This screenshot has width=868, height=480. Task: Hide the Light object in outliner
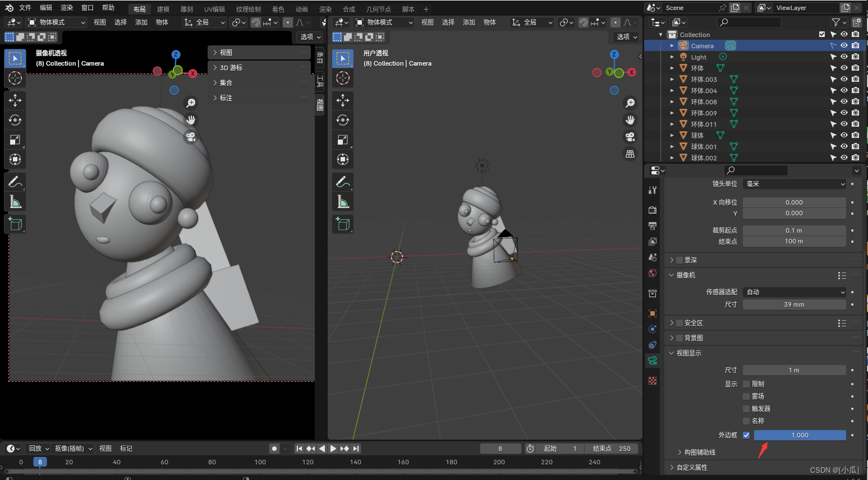844,57
